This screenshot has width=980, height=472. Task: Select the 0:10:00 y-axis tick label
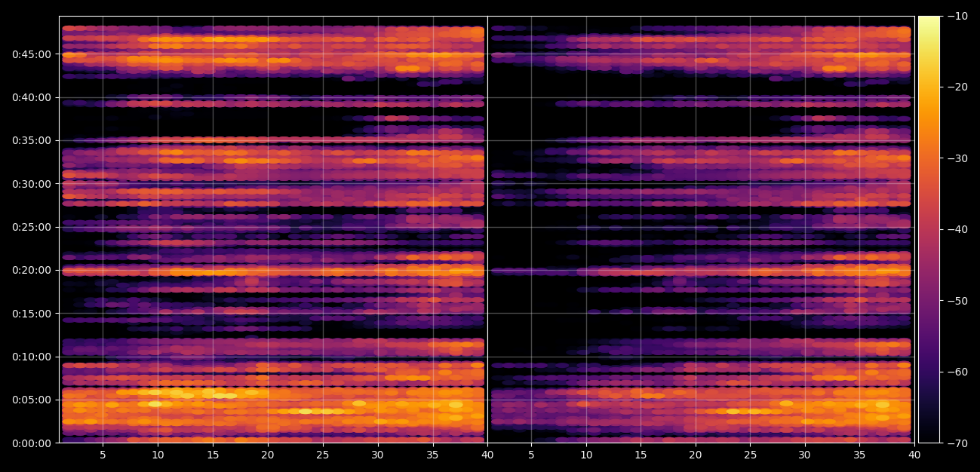click(31, 357)
